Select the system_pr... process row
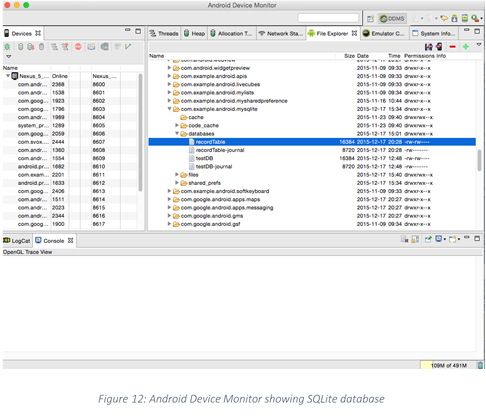Image resolution: width=486 pixels, height=419 pixels. (x=69, y=125)
